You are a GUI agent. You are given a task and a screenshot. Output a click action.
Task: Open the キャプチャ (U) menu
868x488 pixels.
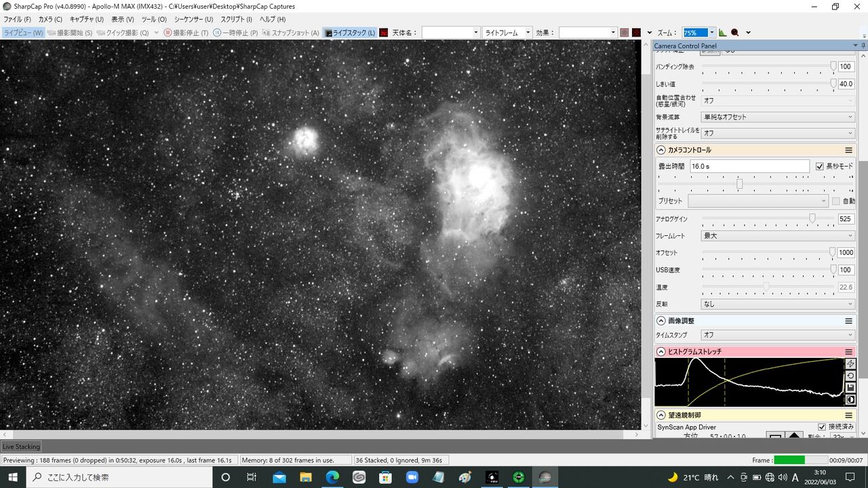coord(87,19)
